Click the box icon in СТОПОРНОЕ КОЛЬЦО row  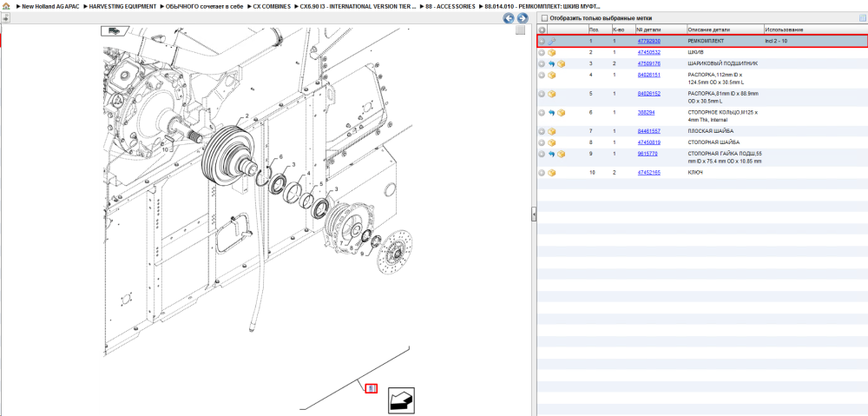[561, 113]
